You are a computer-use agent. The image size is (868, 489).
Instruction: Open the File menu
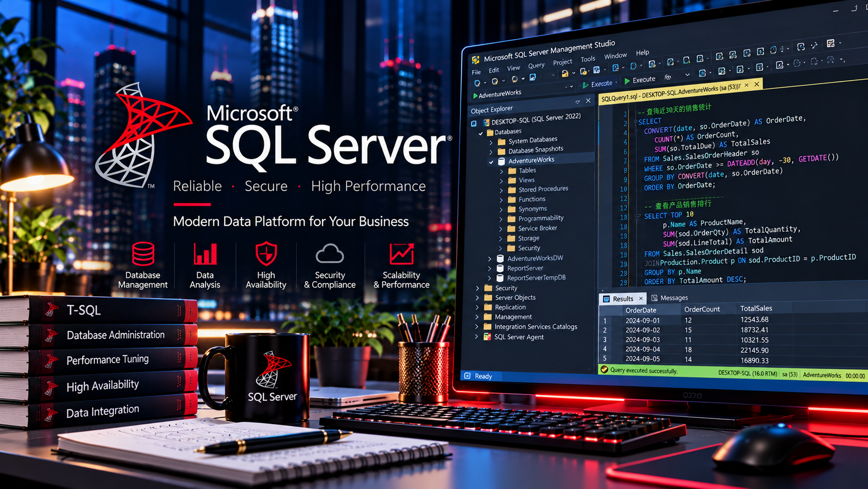click(476, 73)
